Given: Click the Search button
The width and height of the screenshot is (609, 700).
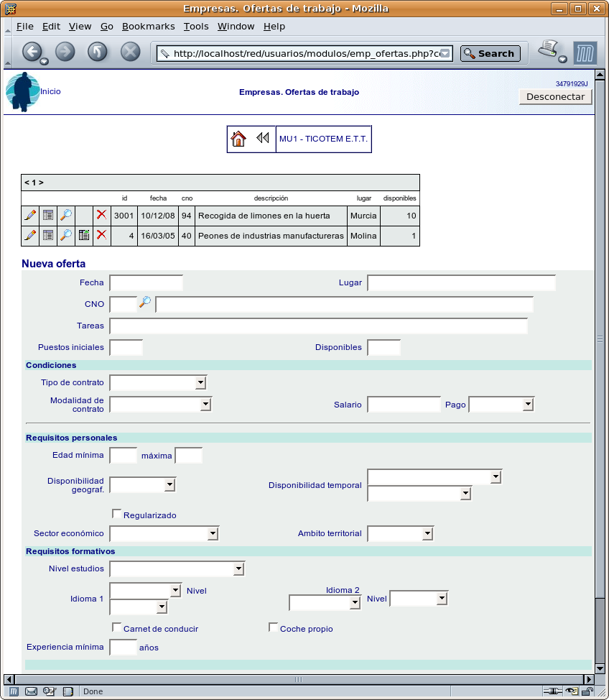Looking at the screenshot, I should coord(491,54).
